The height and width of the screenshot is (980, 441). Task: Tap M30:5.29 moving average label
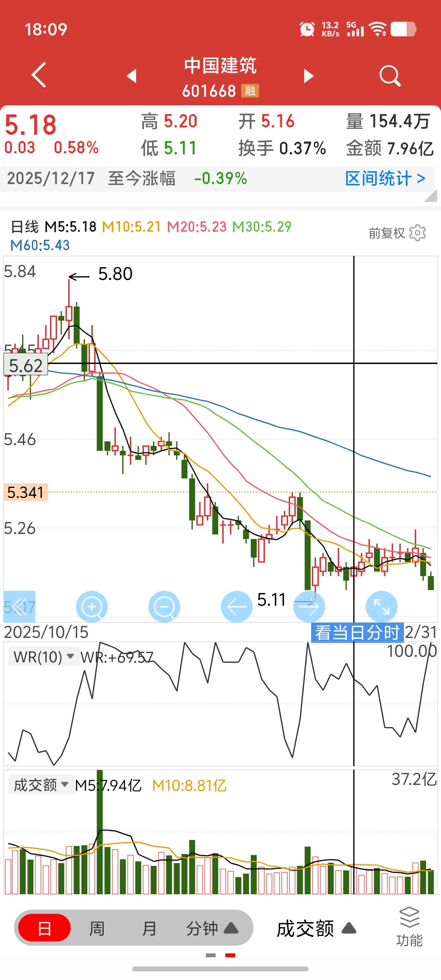[x=262, y=227]
